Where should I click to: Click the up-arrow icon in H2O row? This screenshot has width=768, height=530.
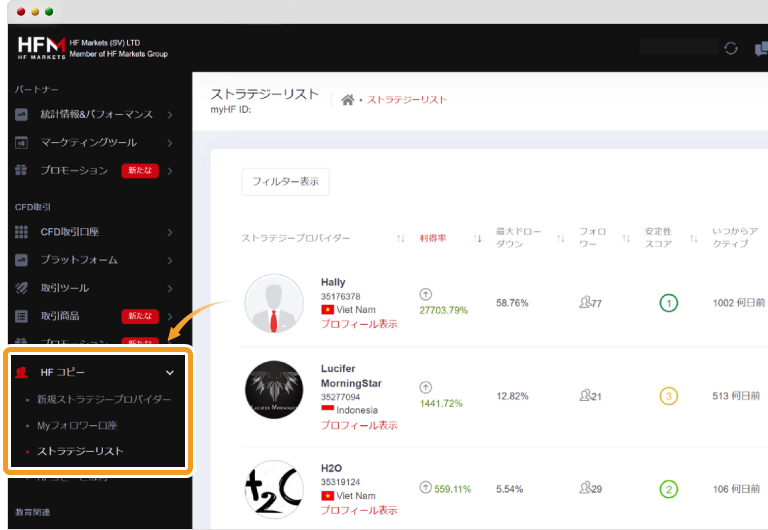pos(425,487)
